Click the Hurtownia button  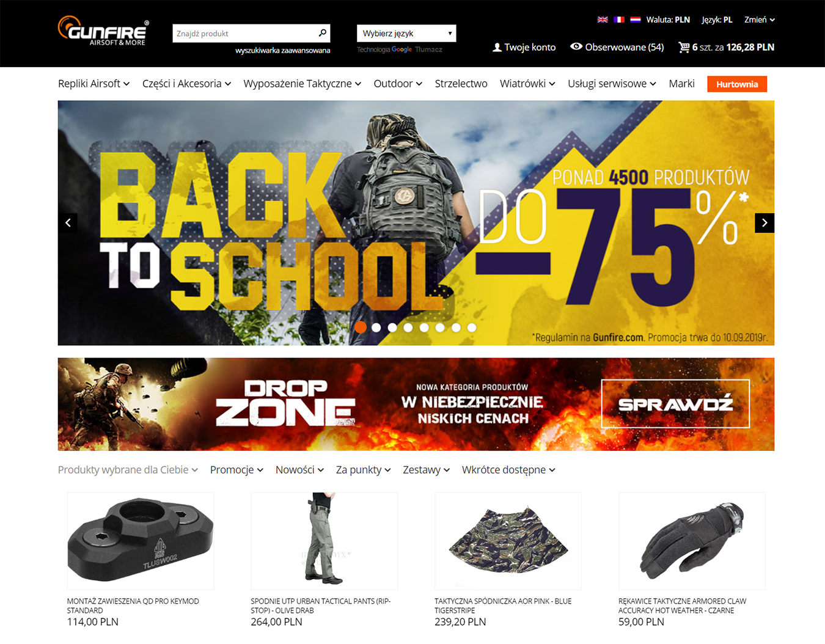point(737,84)
